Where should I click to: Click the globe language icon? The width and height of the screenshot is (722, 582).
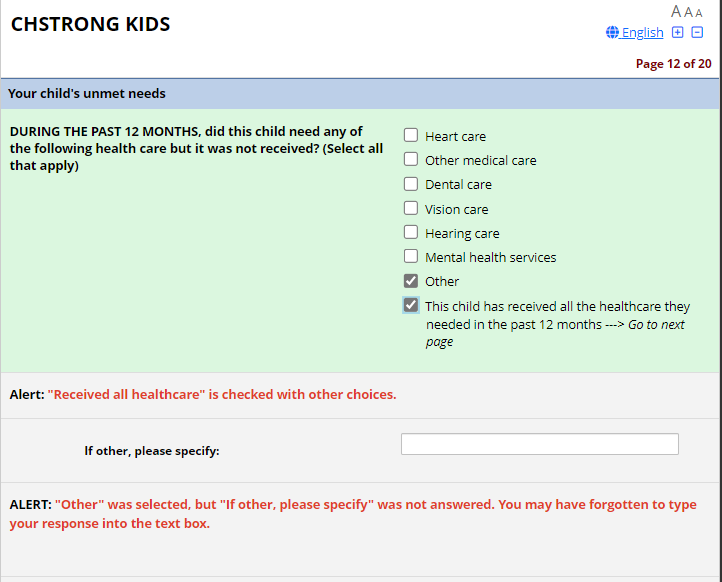pos(612,33)
